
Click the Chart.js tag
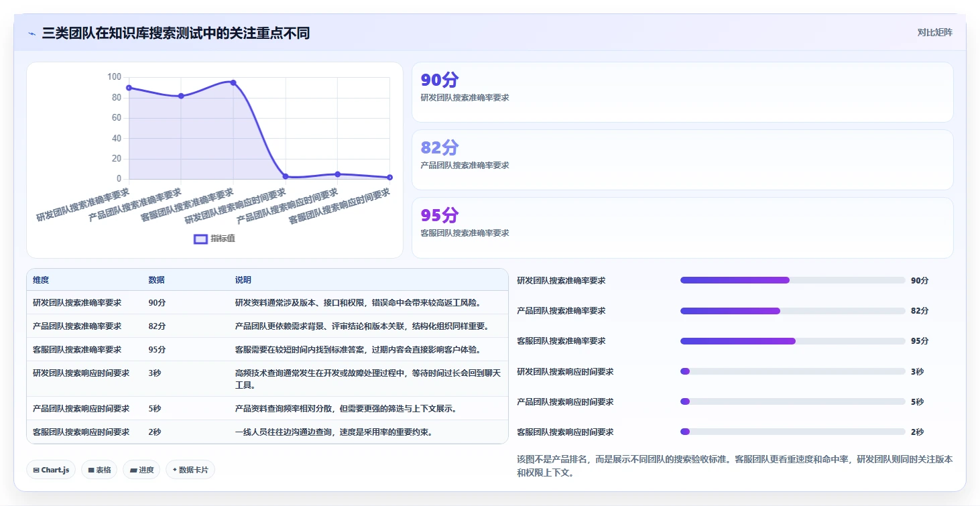51,470
